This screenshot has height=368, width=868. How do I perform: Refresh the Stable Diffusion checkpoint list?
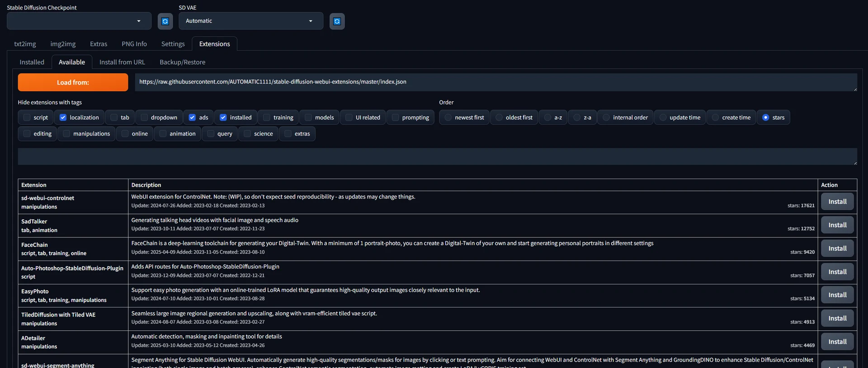click(165, 21)
